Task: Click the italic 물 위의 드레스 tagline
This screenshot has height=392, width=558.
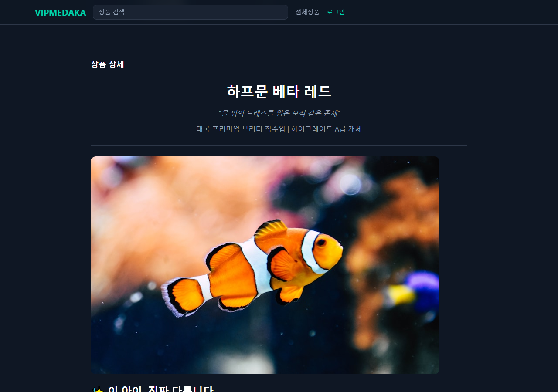Action: (x=279, y=113)
